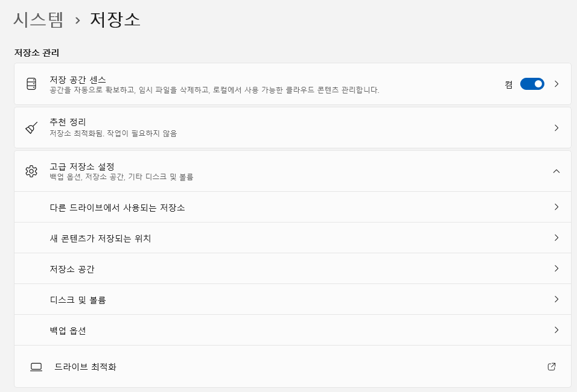Go back to 시스템 in the breadcrumb
The image size is (577, 392).
[38, 19]
